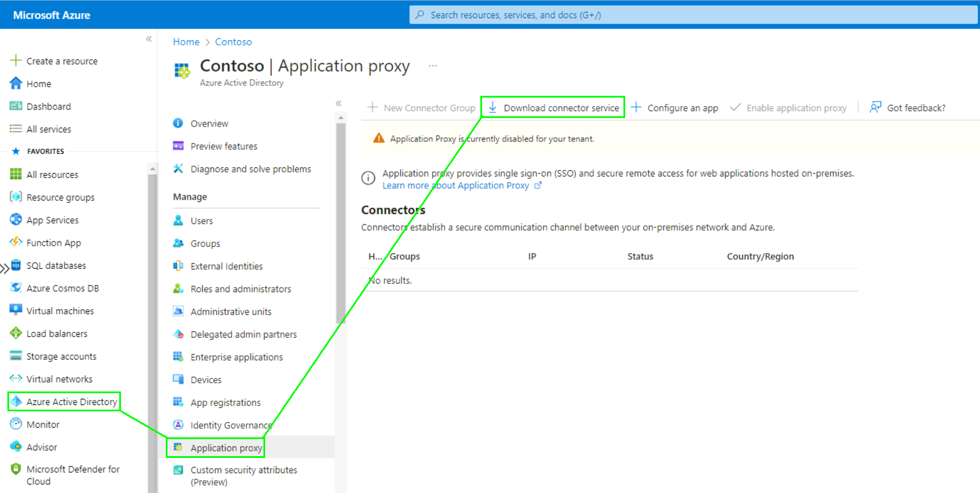Screen dimensions: 980x493
Task: Open Azure Active Directory from favorites
Action: pyautogui.click(x=71, y=402)
